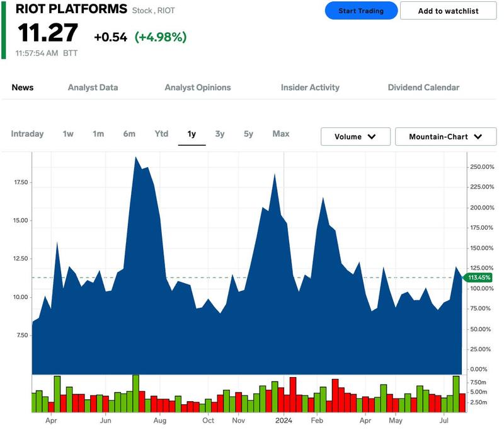Choose the 1m time range

[x=98, y=134]
